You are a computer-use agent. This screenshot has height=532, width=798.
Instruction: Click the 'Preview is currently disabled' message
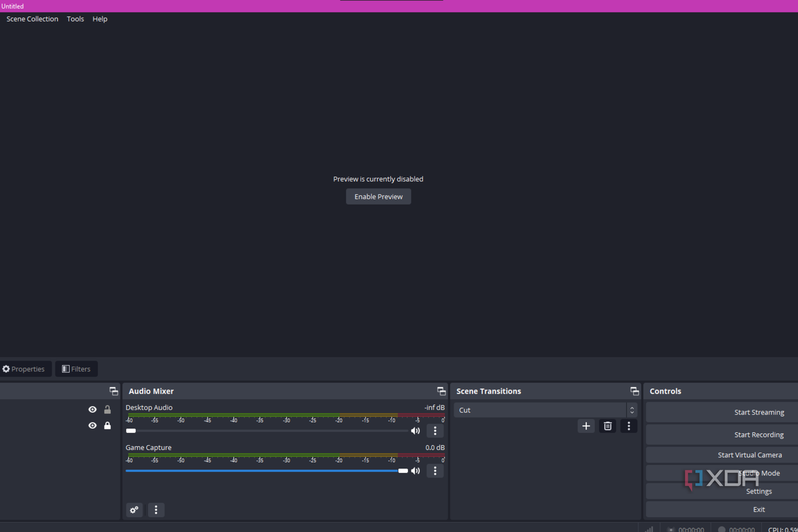[378, 179]
